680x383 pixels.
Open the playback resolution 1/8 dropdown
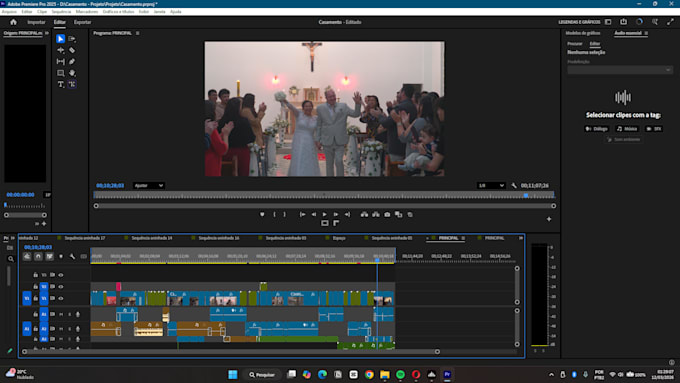491,186
